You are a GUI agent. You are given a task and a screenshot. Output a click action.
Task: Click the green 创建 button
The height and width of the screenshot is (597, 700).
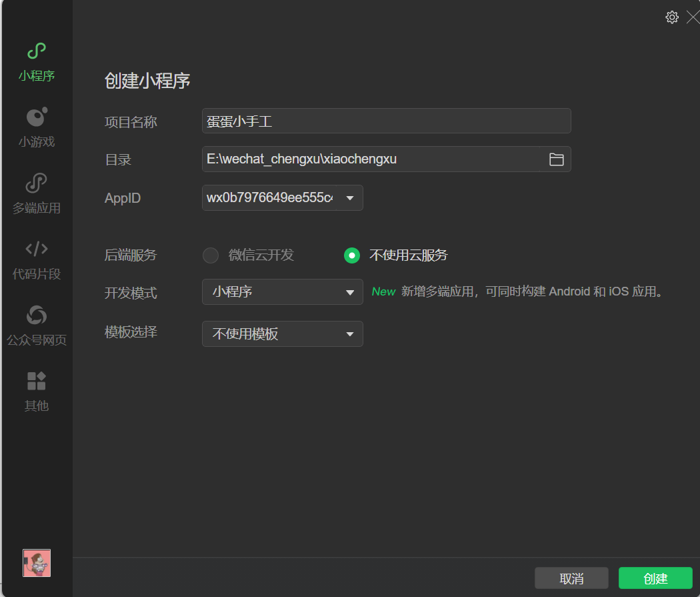[655, 578]
